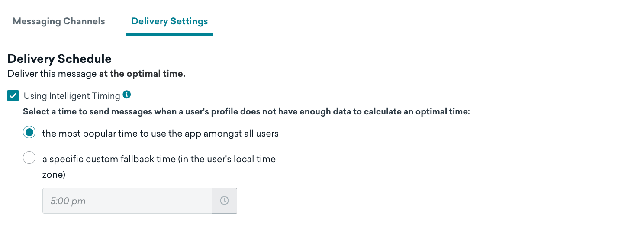Open the Delivery Settings tab
Viewport: 644px width, 241px height.
[x=170, y=21]
